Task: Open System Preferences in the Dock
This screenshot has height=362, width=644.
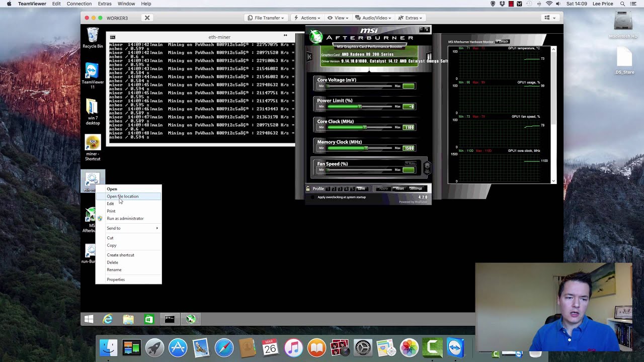Action: point(363,348)
